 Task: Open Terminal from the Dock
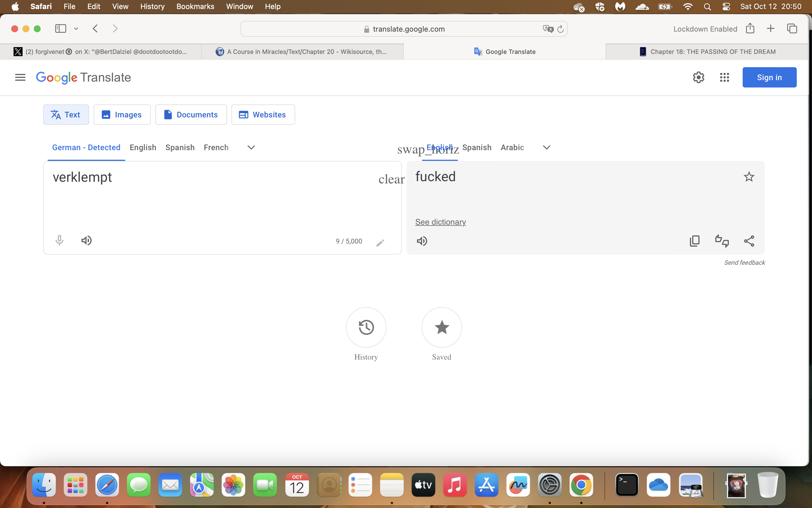click(627, 485)
